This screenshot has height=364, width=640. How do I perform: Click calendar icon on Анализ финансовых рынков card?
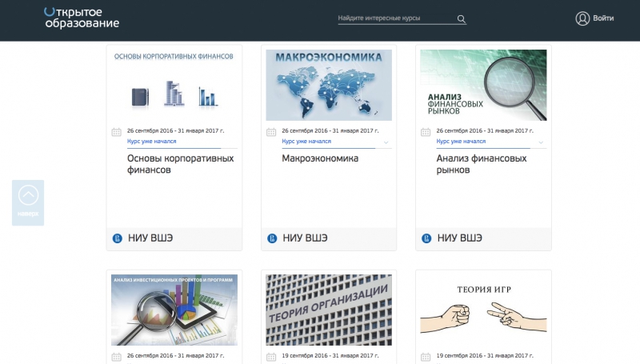[426, 132]
